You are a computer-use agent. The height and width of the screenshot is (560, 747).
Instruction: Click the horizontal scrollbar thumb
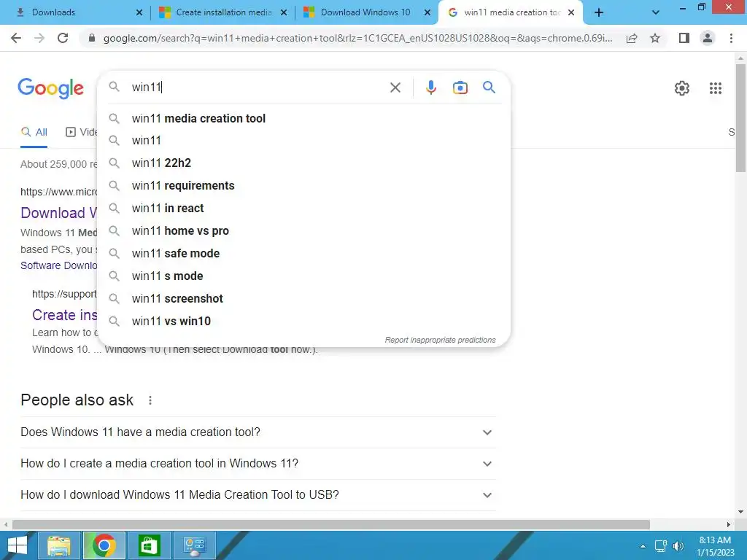[330, 525]
